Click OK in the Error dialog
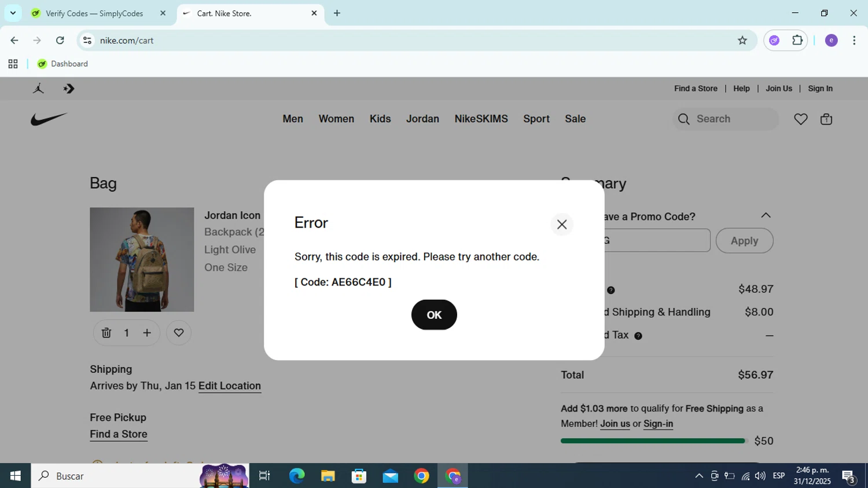Screen dimensions: 868x488 pyautogui.click(x=434, y=315)
